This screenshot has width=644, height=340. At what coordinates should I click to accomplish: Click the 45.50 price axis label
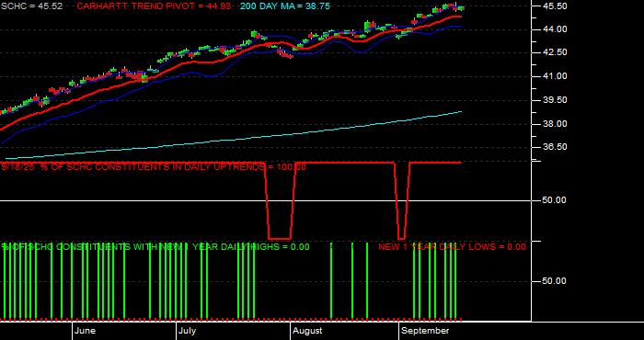556,6
